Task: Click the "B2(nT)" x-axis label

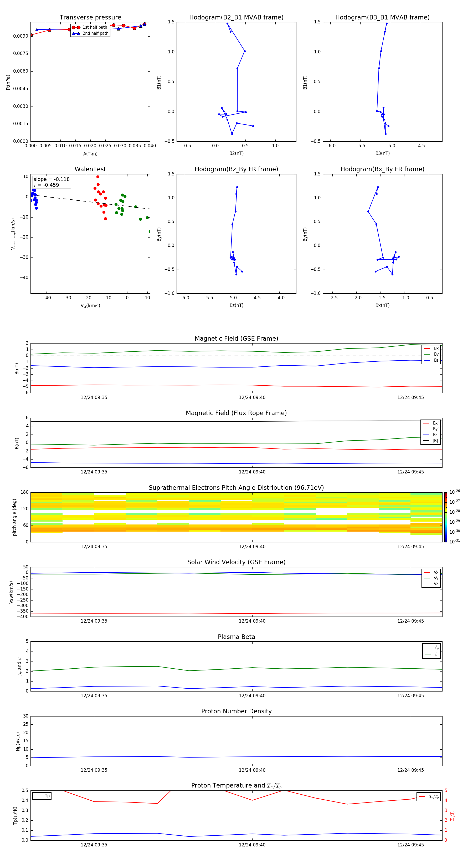Action: (236, 153)
